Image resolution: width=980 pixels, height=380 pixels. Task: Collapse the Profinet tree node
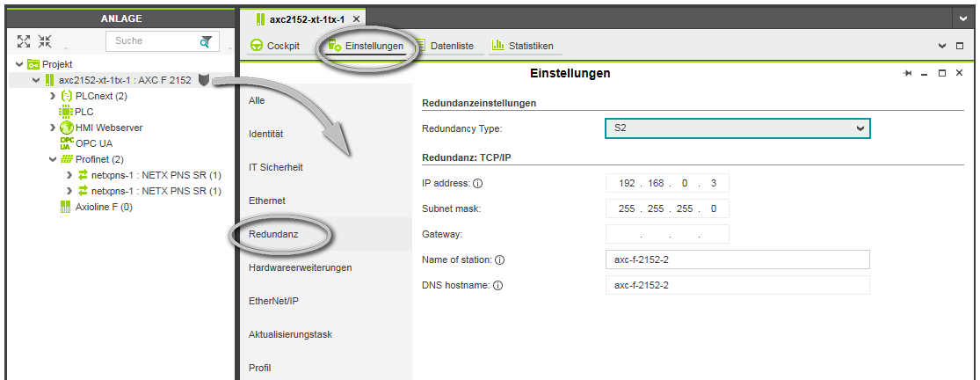[53, 159]
